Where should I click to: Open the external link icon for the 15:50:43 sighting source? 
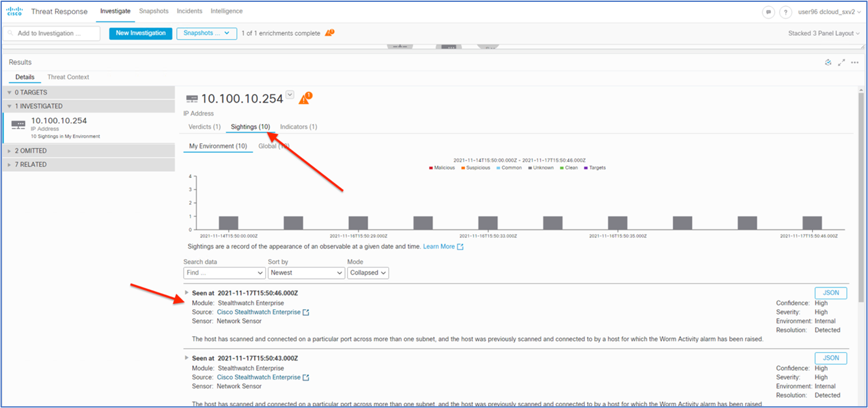point(305,377)
